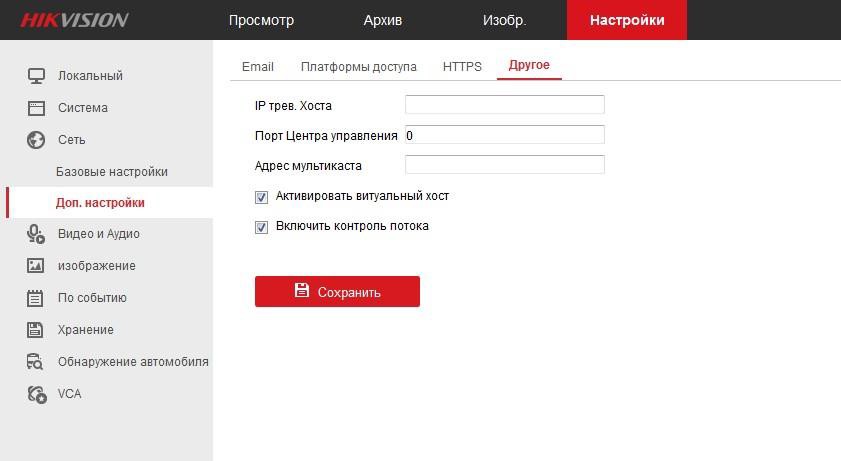Open the Просмотр top menu
The width and height of the screenshot is (841, 461).
261,20
